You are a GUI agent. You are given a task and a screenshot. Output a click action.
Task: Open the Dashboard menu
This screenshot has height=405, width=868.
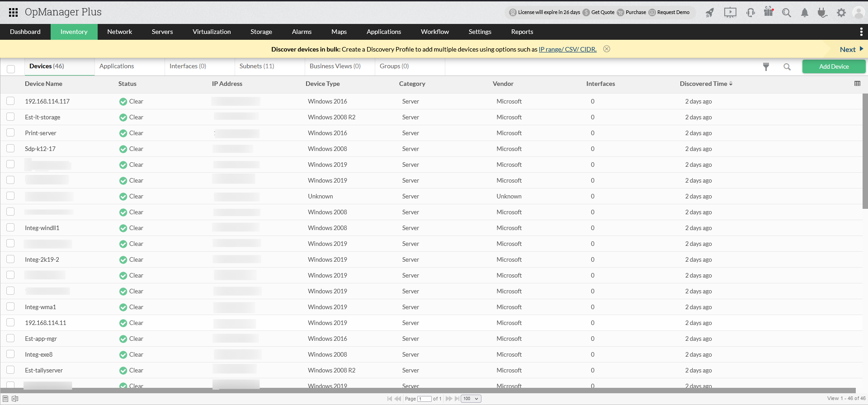pyautogui.click(x=25, y=32)
